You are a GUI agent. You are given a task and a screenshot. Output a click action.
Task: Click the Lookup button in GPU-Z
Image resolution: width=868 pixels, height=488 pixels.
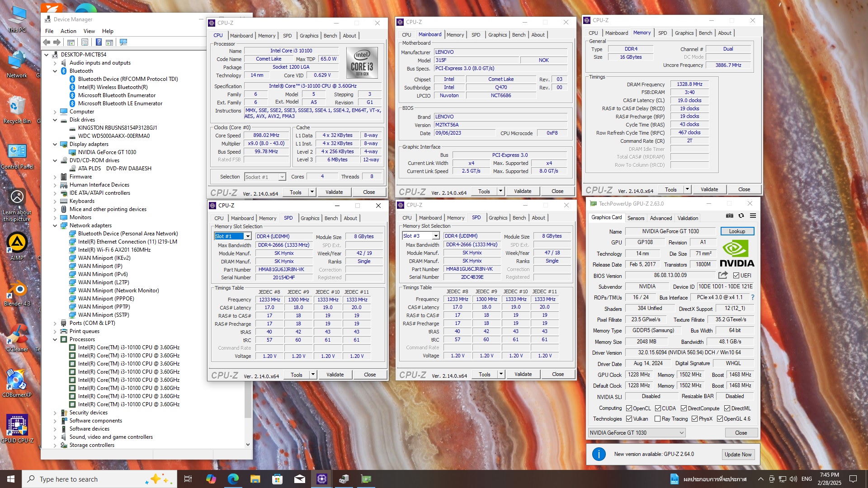click(x=737, y=231)
